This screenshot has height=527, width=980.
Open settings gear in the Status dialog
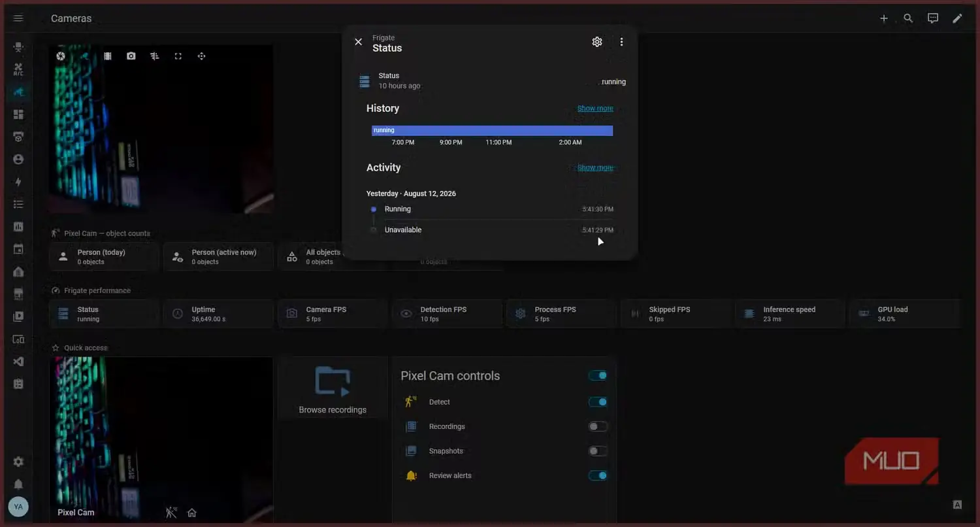tap(597, 42)
